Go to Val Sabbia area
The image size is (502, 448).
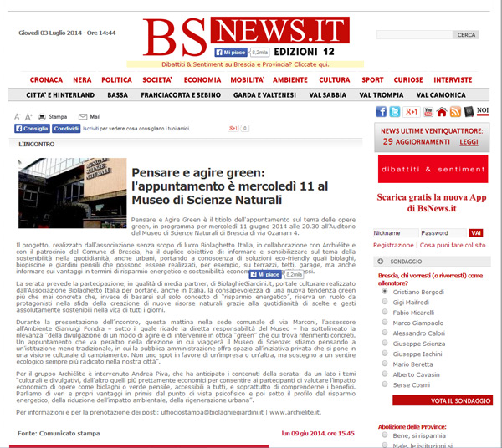[327, 95]
